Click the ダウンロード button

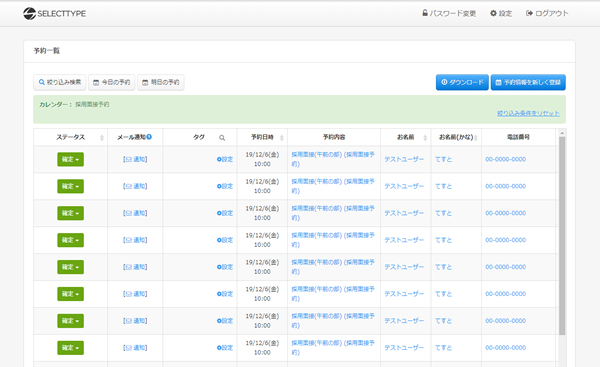[462, 82]
